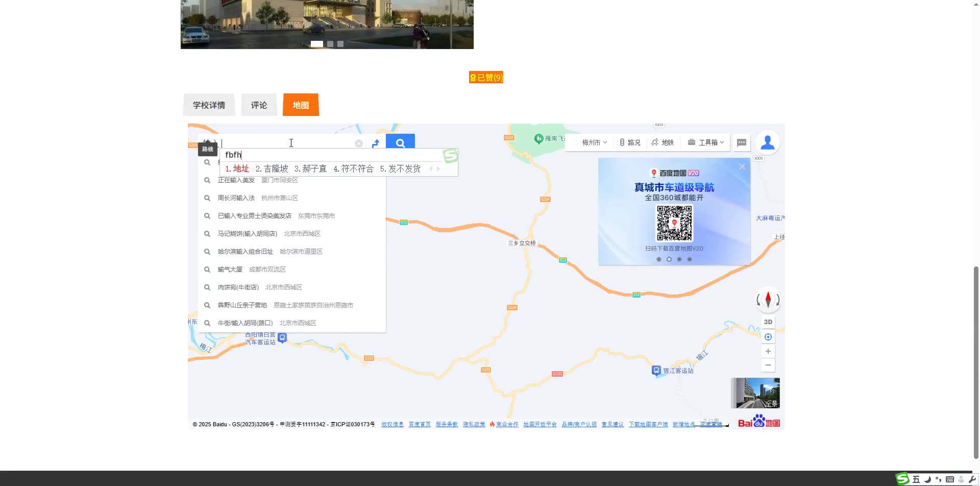Select suggestion 输气大厦 成都市双流区
The image size is (980, 486).
click(292, 270)
